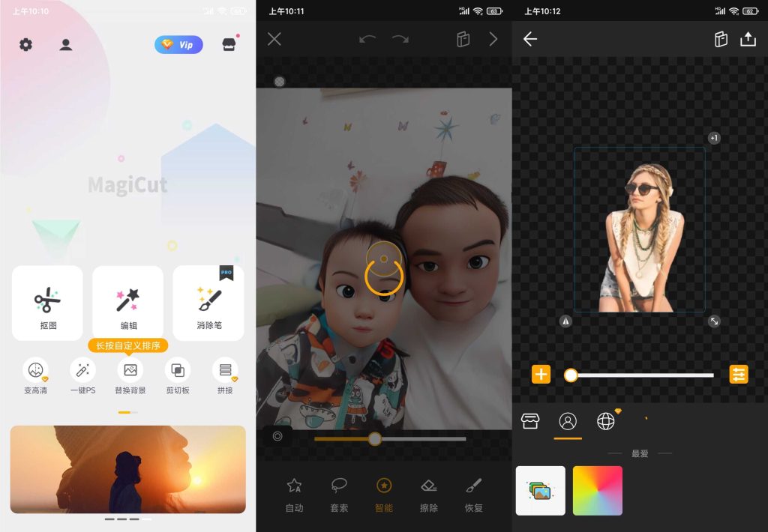The image size is (768, 532).
Task: Select the rainbow gradient background swatch
Action: [597, 489]
